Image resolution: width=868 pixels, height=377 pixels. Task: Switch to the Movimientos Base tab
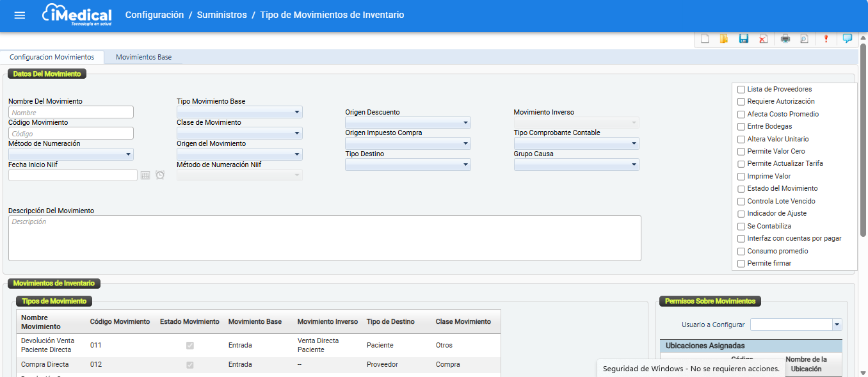pos(143,58)
